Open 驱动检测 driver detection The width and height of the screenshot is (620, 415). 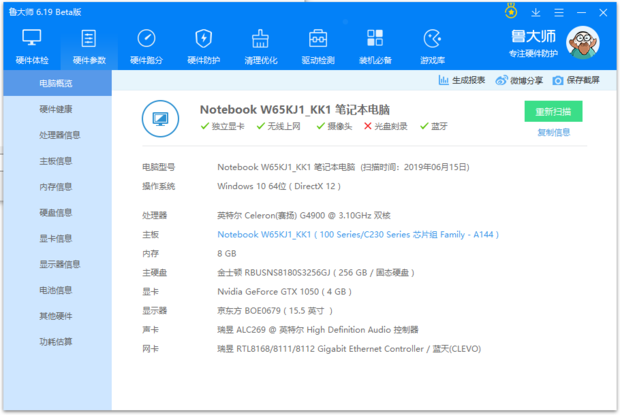click(318, 46)
